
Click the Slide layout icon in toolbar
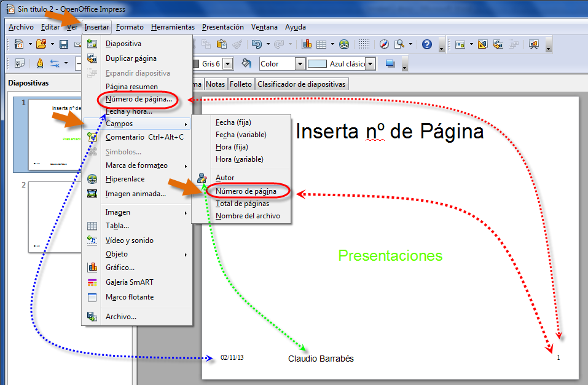tap(460, 45)
